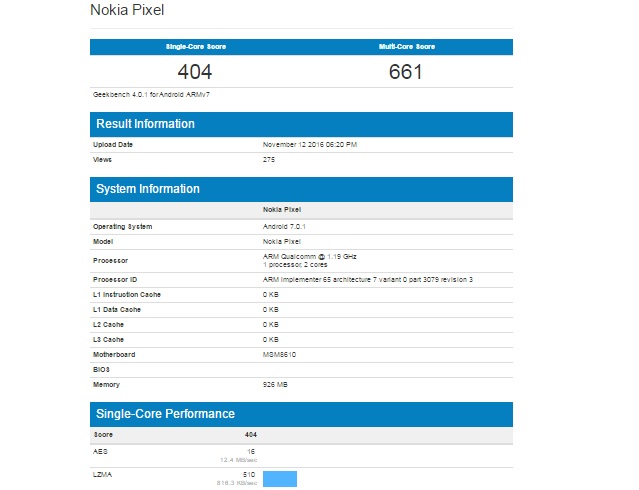Image resolution: width=639 pixels, height=490 pixels.
Task: Click the 926 MB memory value
Action: point(275,385)
